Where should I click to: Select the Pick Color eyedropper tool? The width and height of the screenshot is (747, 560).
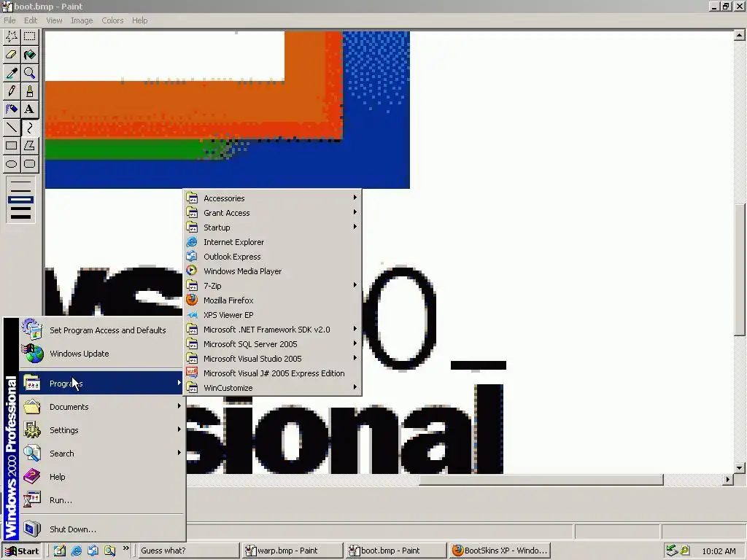coord(12,72)
